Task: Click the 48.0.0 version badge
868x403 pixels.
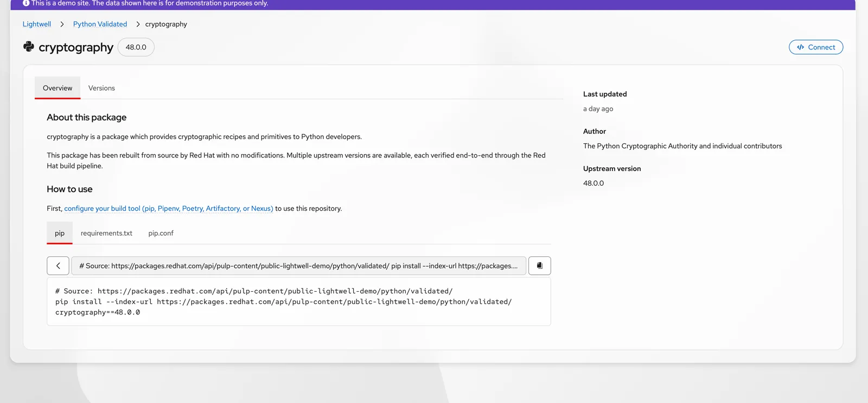Action: click(x=136, y=47)
